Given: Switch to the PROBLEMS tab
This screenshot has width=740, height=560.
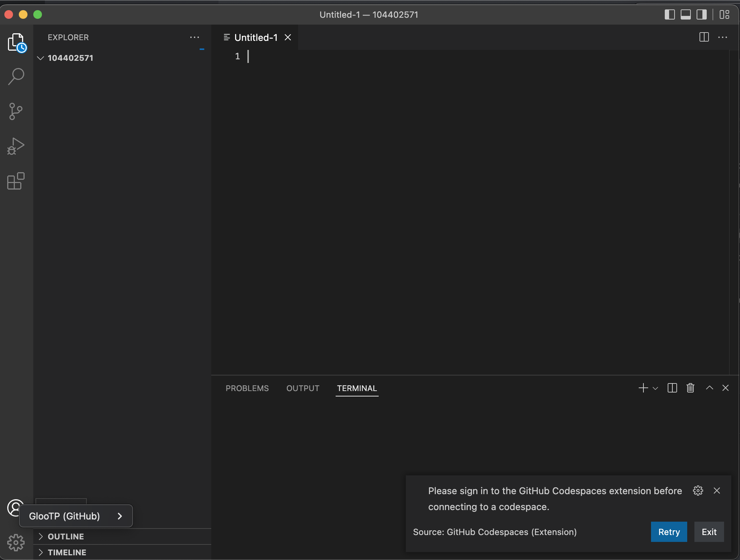Looking at the screenshot, I should click(247, 388).
